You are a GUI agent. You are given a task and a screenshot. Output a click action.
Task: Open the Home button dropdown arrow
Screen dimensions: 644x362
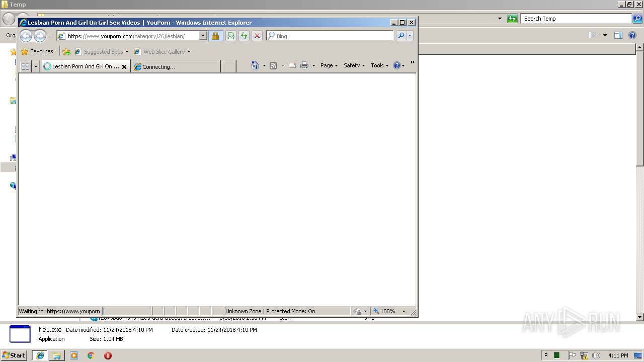(264, 65)
